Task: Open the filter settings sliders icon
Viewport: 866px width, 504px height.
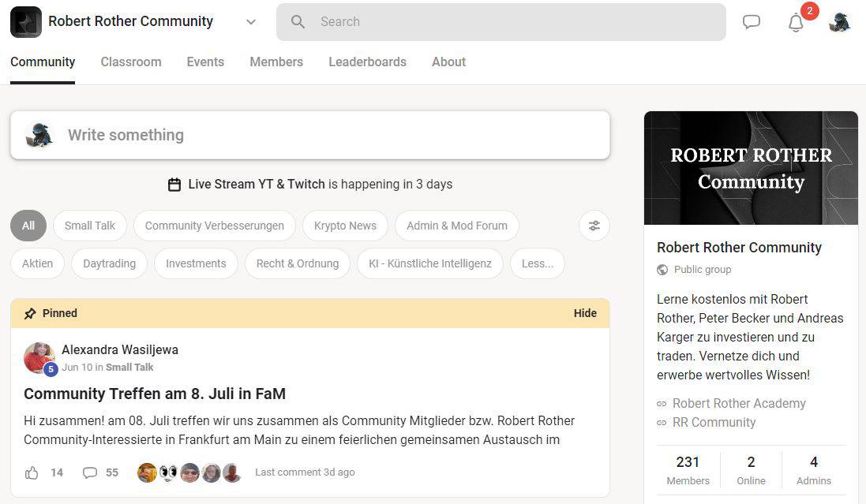Action: coord(594,226)
